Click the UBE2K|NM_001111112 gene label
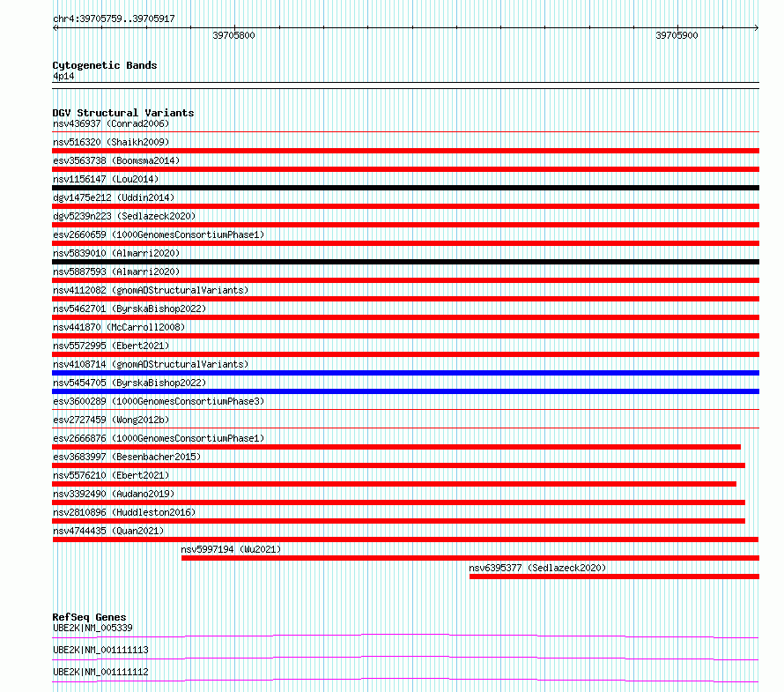This screenshot has height=692, width=784. pos(100,672)
